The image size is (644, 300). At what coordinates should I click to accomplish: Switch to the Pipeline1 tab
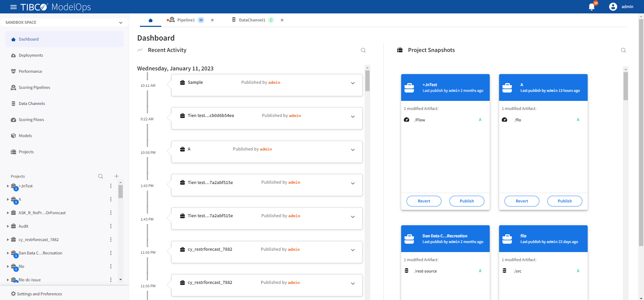(186, 20)
